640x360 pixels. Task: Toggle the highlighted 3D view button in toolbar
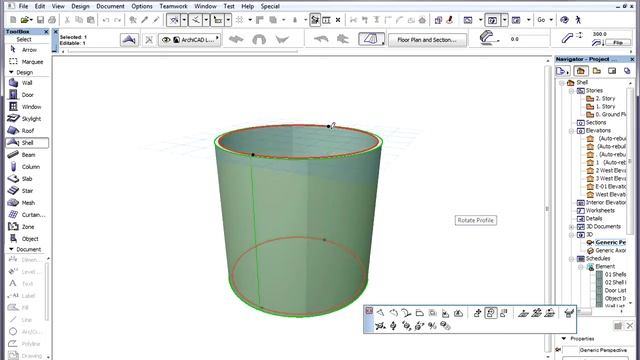(492, 20)
